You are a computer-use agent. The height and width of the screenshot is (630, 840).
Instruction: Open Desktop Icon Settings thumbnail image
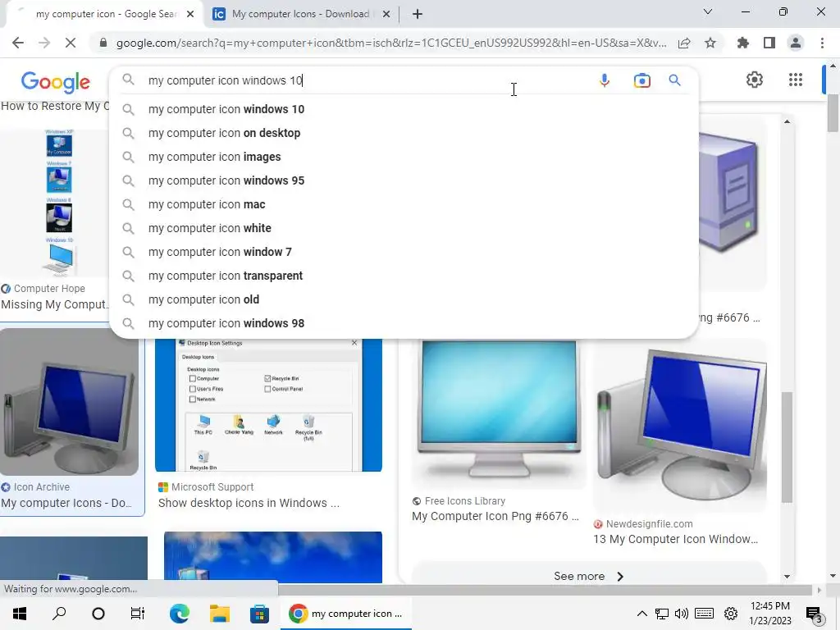click(268, 405)
